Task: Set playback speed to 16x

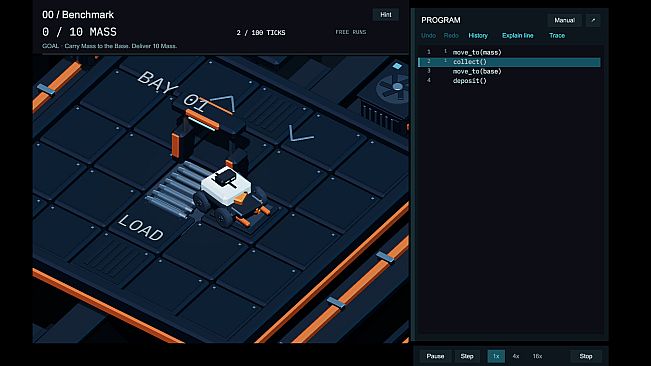Action: pos(537,356)
